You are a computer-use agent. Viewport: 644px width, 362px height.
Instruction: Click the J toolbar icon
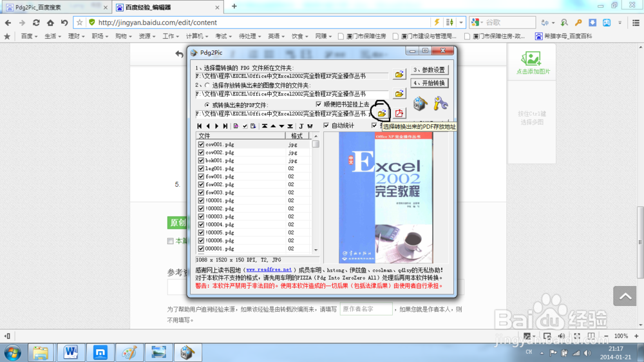coord(301,126)
